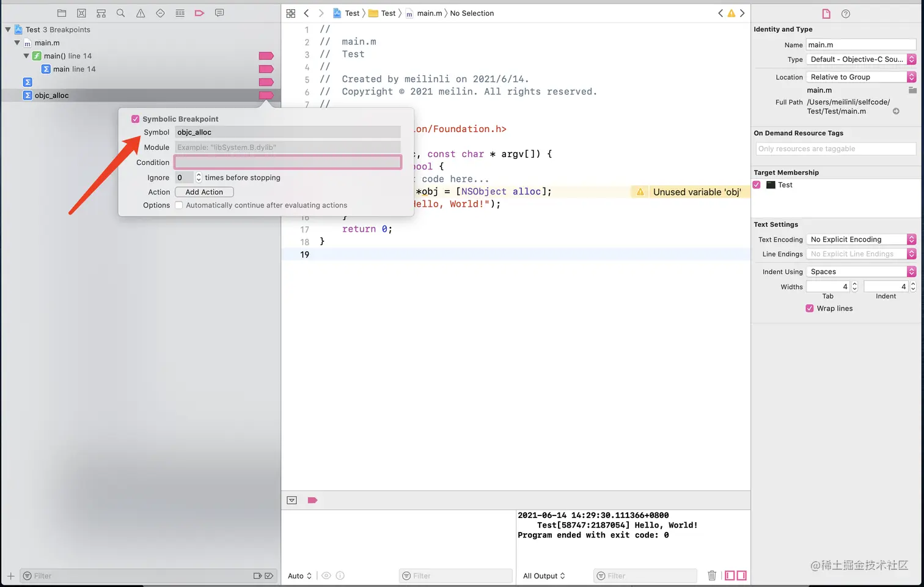Viewport: 924px width, 587px height.
Task: Show the Quick Help inspector
Action: click(846, 13)
